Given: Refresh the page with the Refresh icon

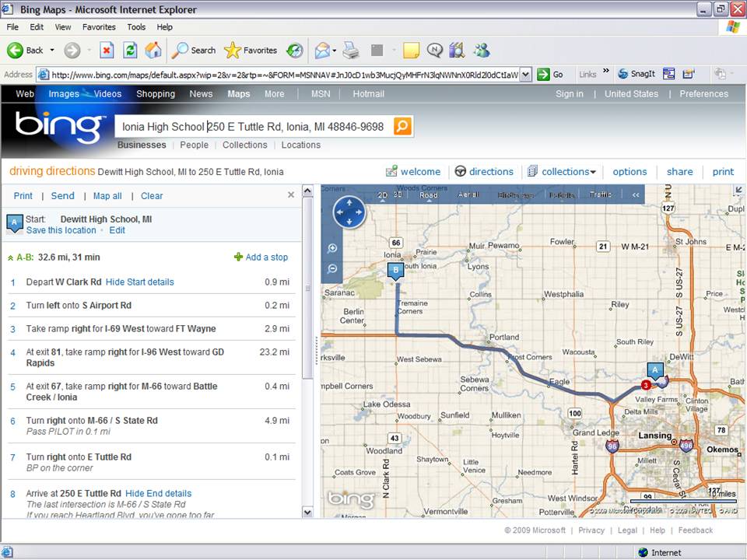Looking at the screenshot, I should coord(130,50).
